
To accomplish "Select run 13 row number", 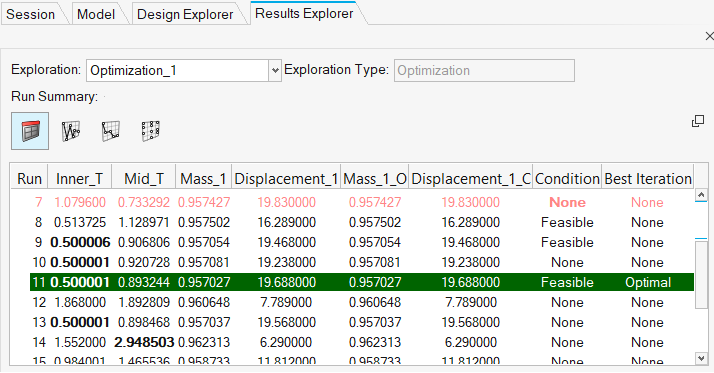I will (39, 322).
